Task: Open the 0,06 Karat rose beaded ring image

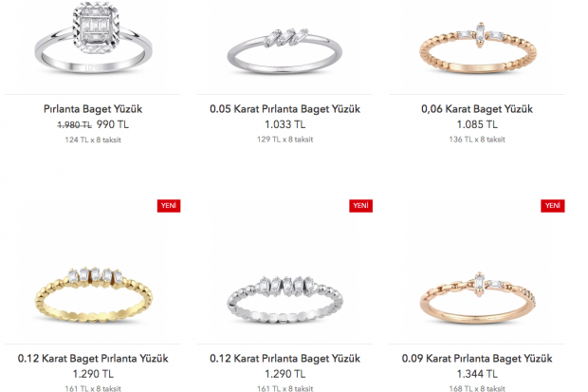Action: 477,48
